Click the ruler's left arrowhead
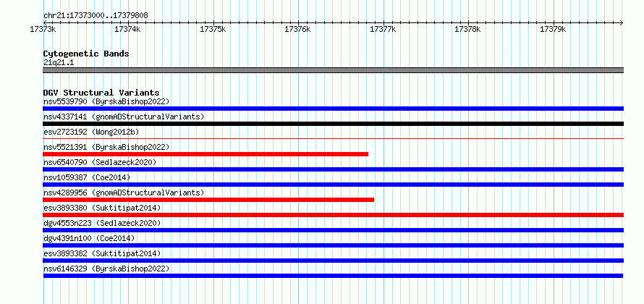 pos(45,22)
